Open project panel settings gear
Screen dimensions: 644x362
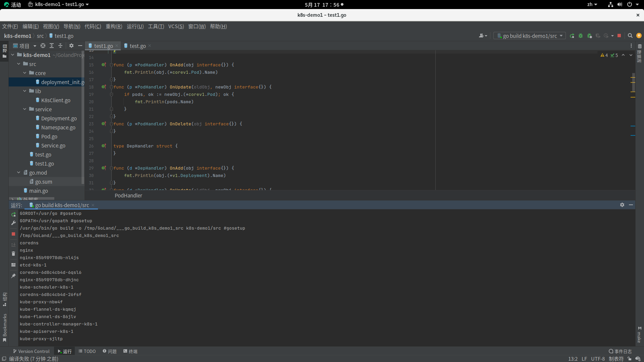tap(71, 46)
